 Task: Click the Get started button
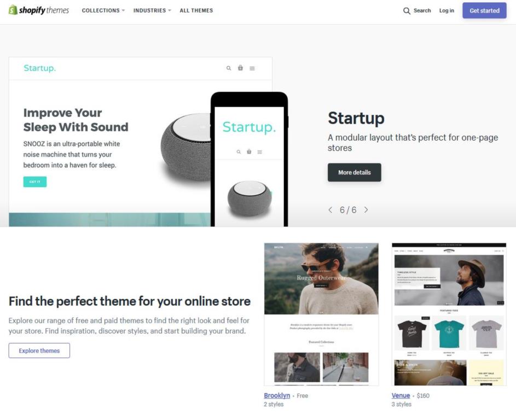484,10
